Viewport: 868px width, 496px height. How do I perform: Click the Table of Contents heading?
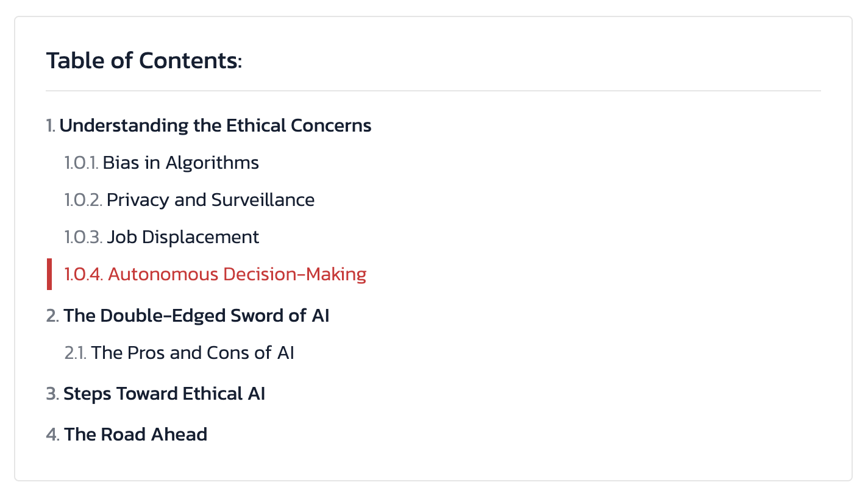tap(144, 60)
